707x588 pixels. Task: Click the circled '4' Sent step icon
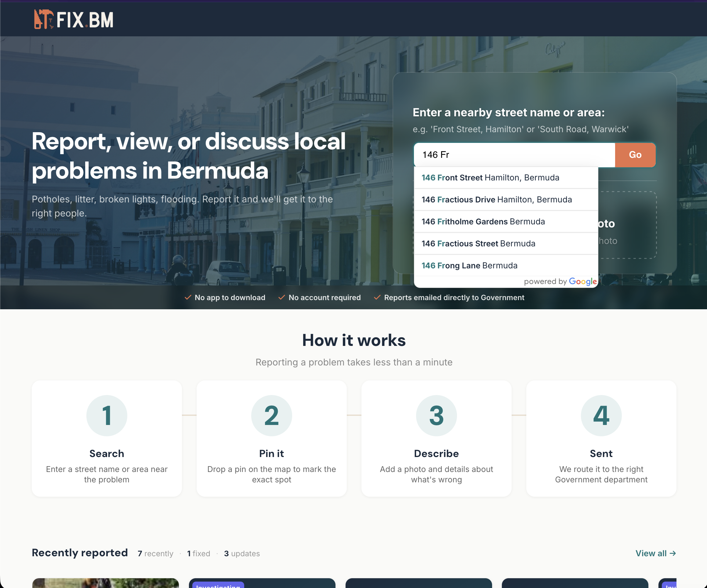[x=601, y=415]
